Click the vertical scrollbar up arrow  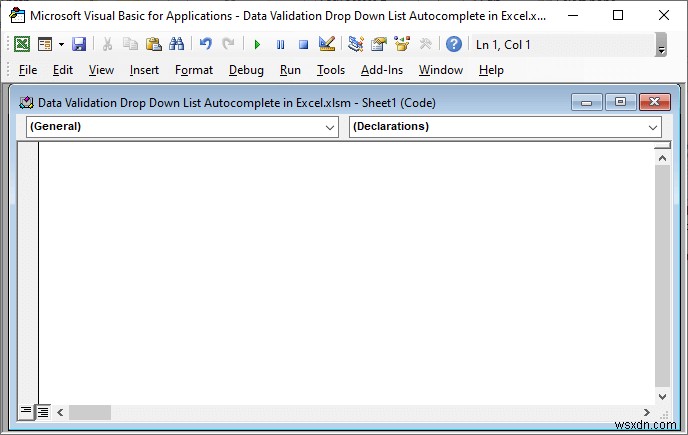click(662, 158)
